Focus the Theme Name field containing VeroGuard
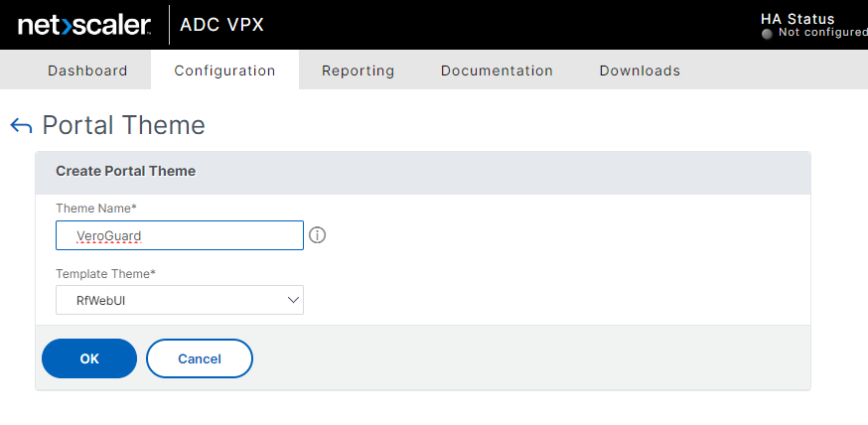Screen dimensions: 868x425 (x=180, y=235)
